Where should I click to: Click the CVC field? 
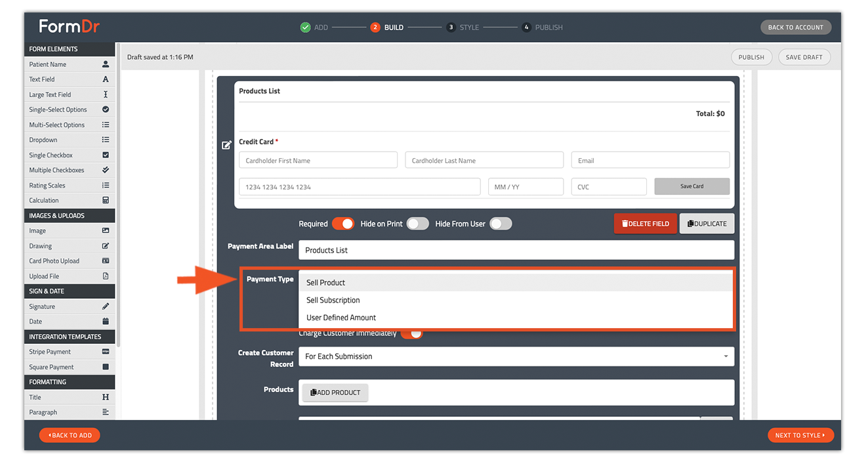[x=609, y=186]
